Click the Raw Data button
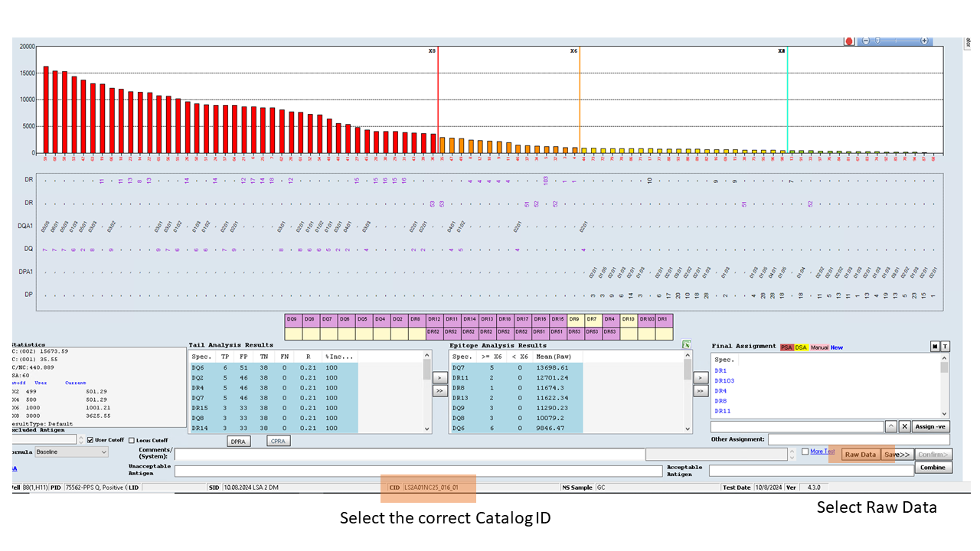Viewport: 980px width, 551px height. tap(861, 455)
